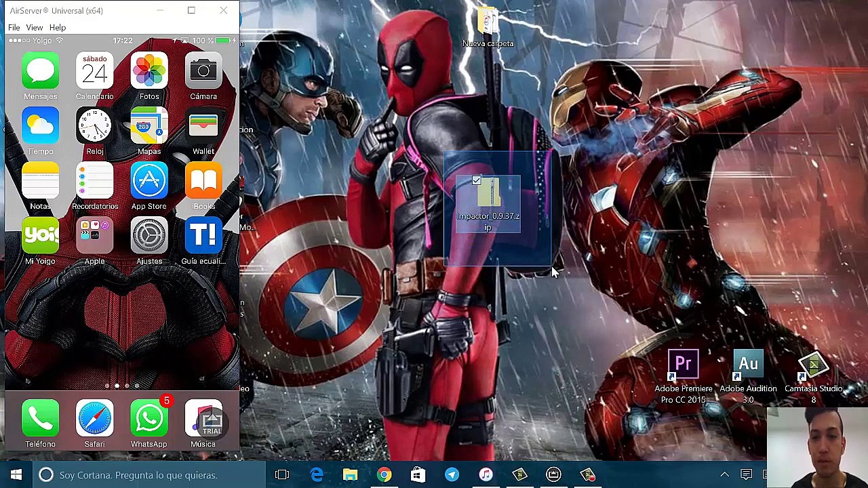The image size is (868, 488).
Task: Open File Explorer from taskbar
Action: point(350,474)
